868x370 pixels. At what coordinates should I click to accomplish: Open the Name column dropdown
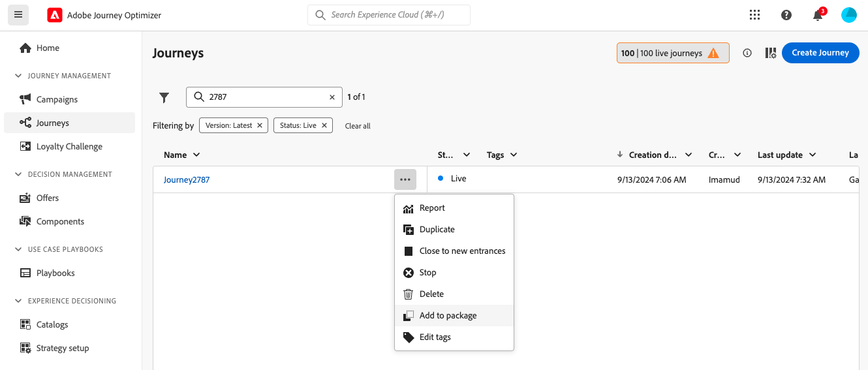point(196,155)
